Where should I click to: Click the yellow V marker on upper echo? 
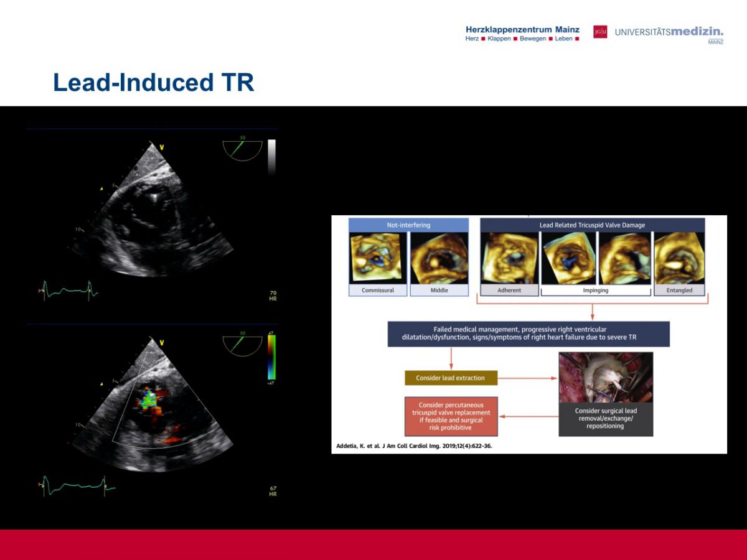[x=162, y=147]
